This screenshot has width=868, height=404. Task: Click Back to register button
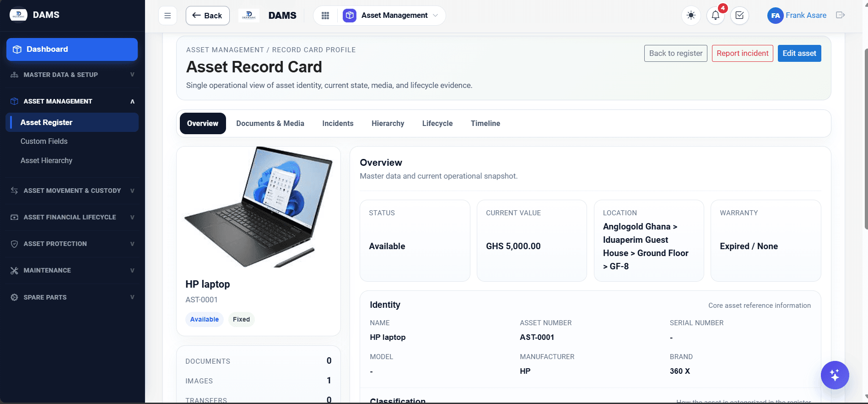675,53
